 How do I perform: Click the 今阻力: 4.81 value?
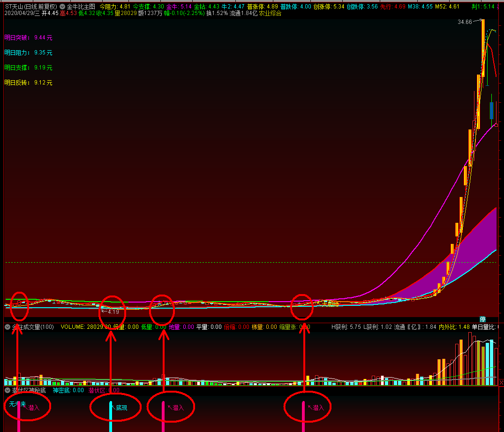click(115, 7)
